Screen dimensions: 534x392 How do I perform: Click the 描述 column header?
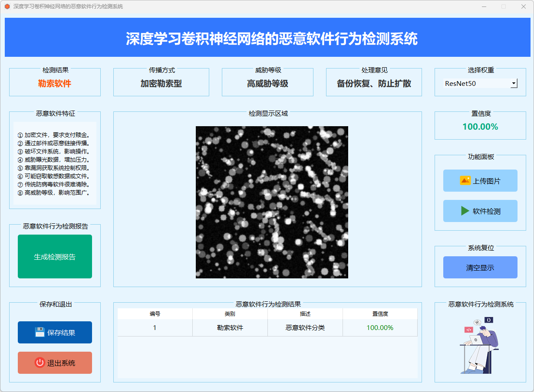point(305,314)
